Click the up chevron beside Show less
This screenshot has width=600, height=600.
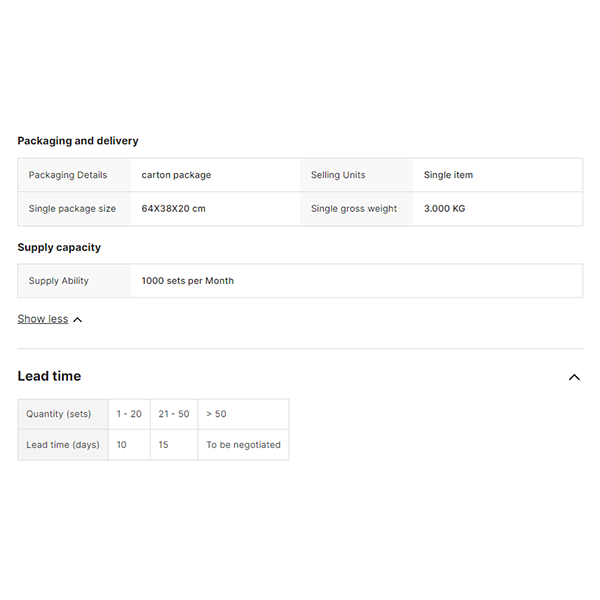[78, 320]
